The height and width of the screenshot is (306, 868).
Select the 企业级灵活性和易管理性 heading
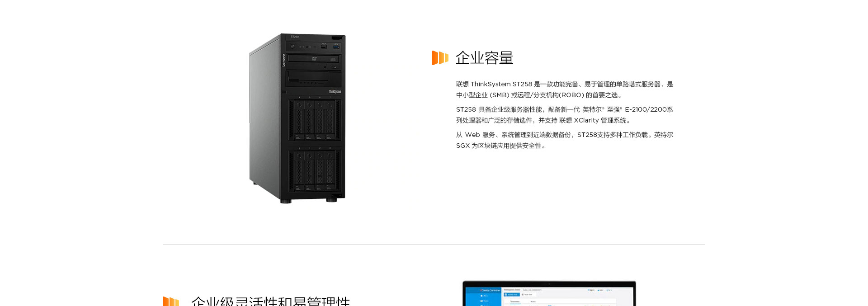click(270, 301)
